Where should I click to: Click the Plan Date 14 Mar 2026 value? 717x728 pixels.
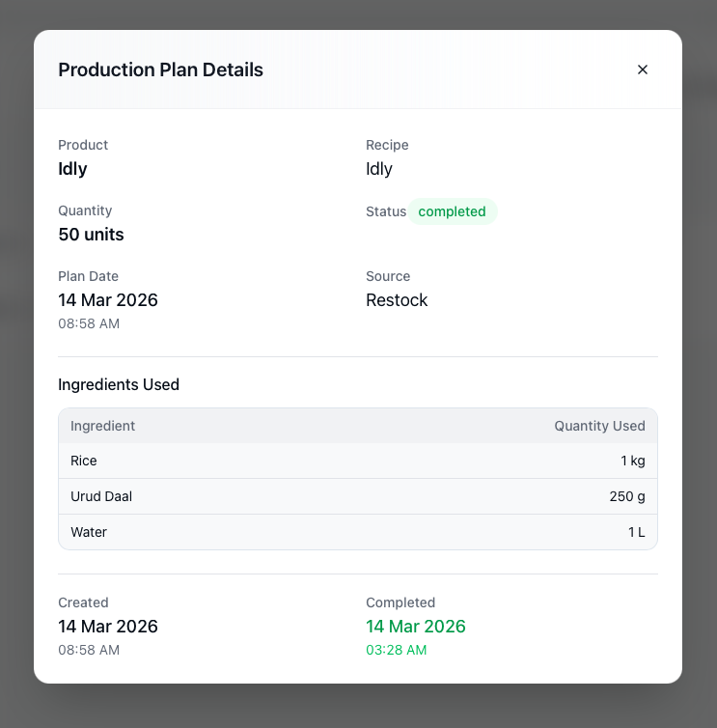(108, 300)
